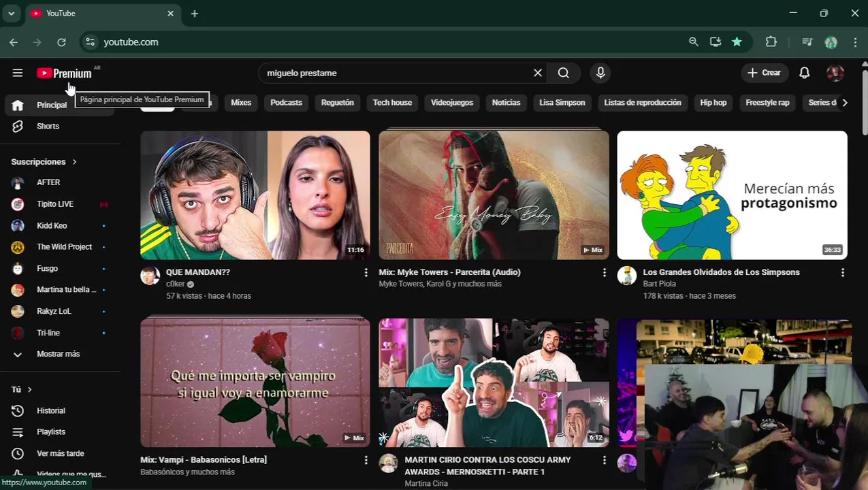
Task: Expand the tab search dropdown
Action: (x=11, y=14)
